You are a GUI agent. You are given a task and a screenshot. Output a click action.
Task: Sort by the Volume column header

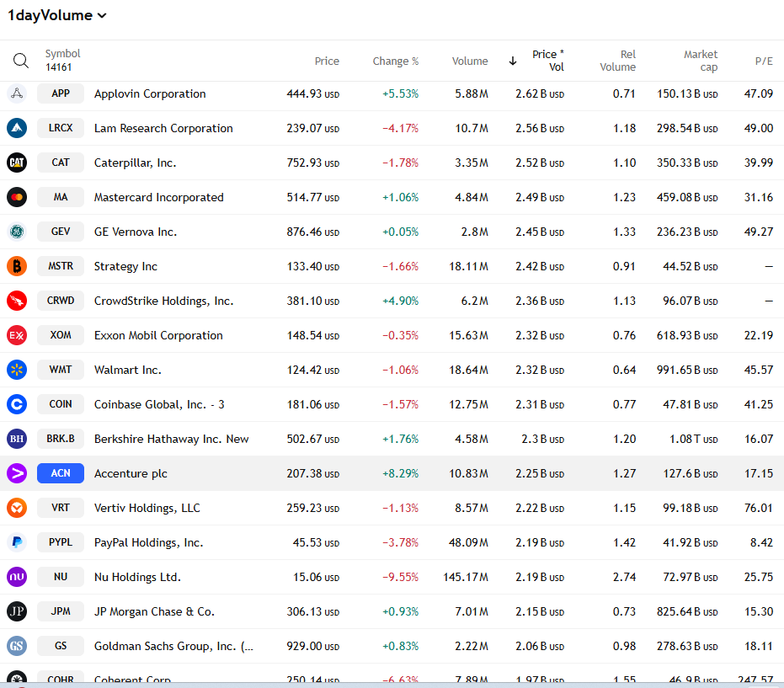click(470, 61)
